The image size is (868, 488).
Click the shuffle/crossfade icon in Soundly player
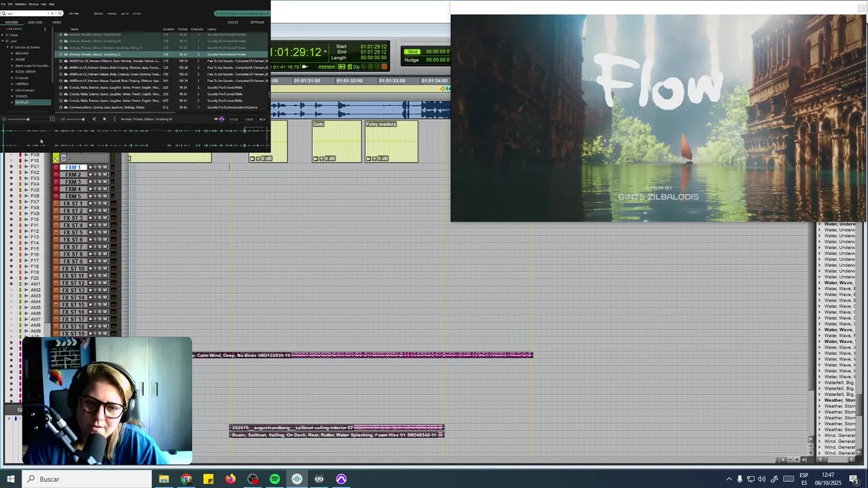click(94, 119)
